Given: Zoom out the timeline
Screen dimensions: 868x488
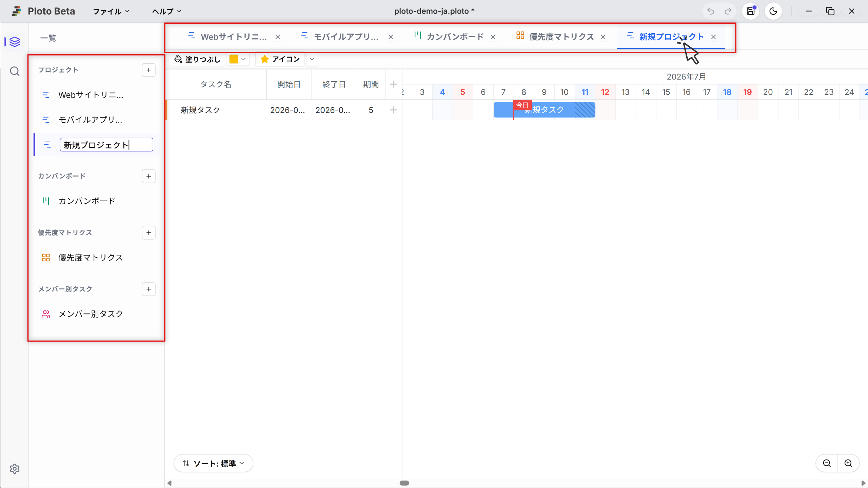Looking at the screenshot, I should pos(827,463).
